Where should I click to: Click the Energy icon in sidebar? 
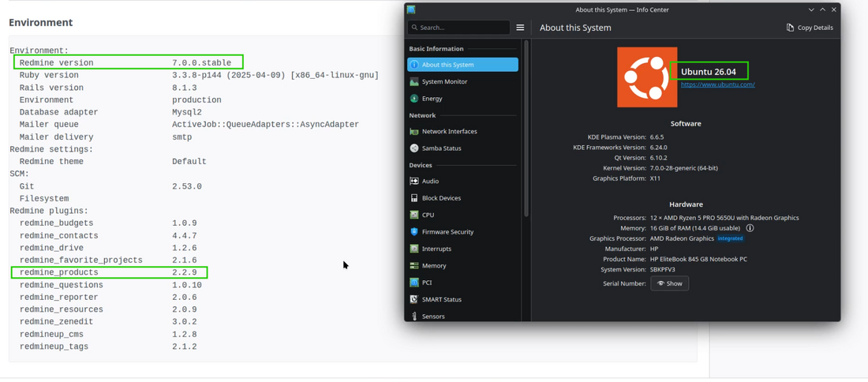tap(414, 99)
